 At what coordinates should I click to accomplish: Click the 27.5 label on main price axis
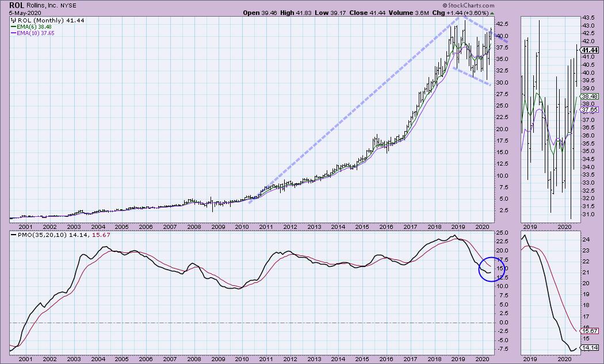[x=502, y=94]
